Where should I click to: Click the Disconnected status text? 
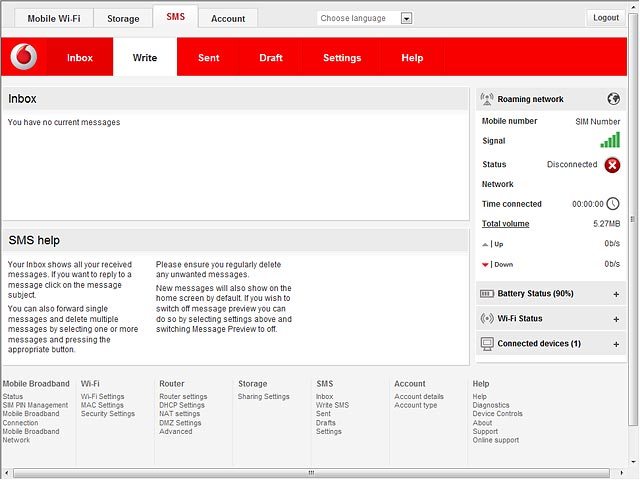[572, 164]
